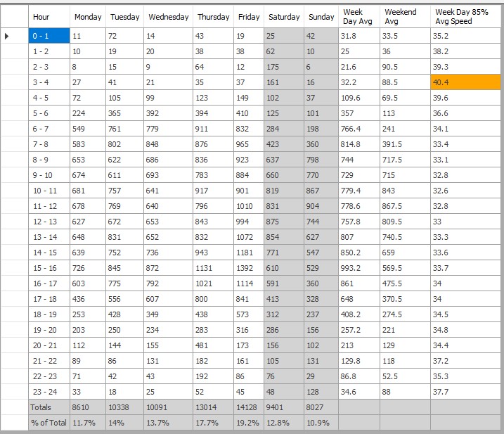Select the Sunday column header

click(x=321, y=17)
